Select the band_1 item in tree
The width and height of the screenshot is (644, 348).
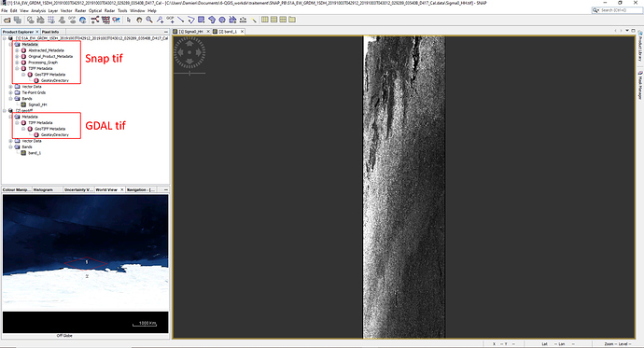[35, 153]
